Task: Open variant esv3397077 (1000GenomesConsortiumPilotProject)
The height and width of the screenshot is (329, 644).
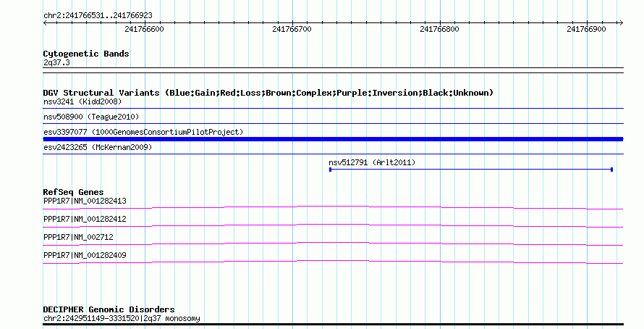Action: pos(143,132)
